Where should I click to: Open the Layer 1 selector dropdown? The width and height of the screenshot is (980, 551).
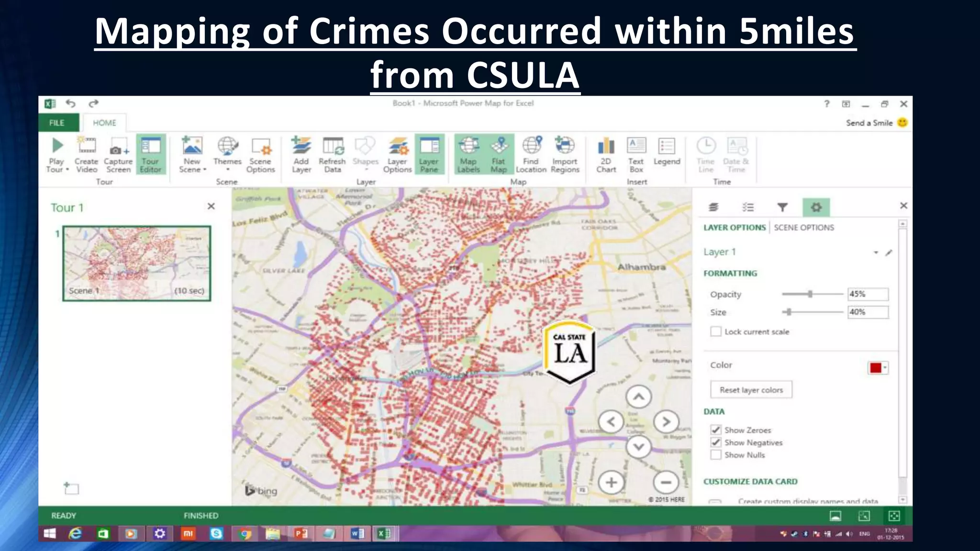click(876, 252)
